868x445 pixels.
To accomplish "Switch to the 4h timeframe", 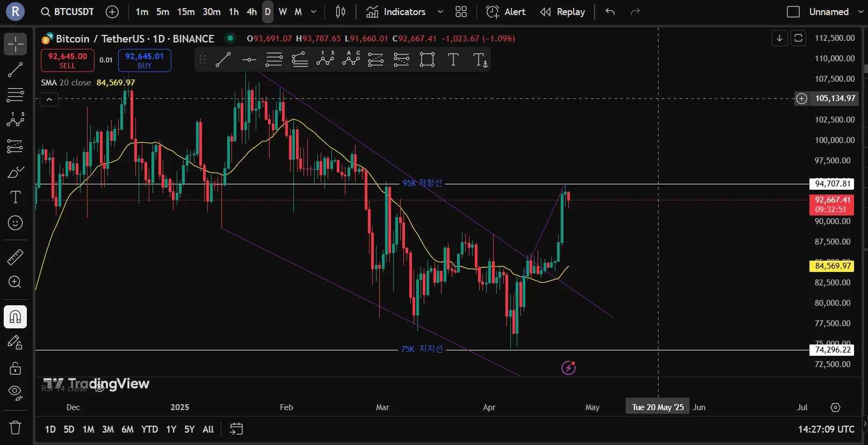I will coord(251,12).
